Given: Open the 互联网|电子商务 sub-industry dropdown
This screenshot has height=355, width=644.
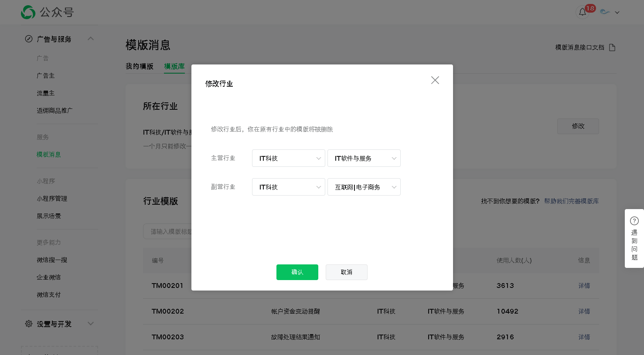Looking at the screenshot, I should point(364,187).
